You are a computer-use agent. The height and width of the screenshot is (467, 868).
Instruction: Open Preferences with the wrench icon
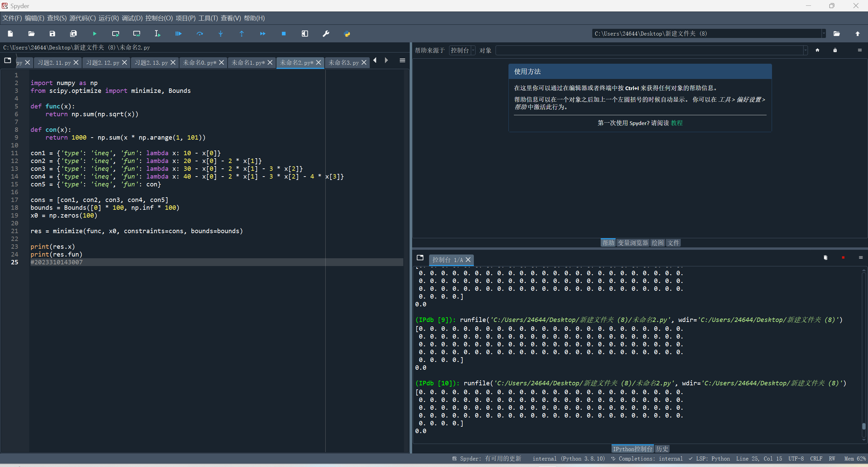coord(326,34)
